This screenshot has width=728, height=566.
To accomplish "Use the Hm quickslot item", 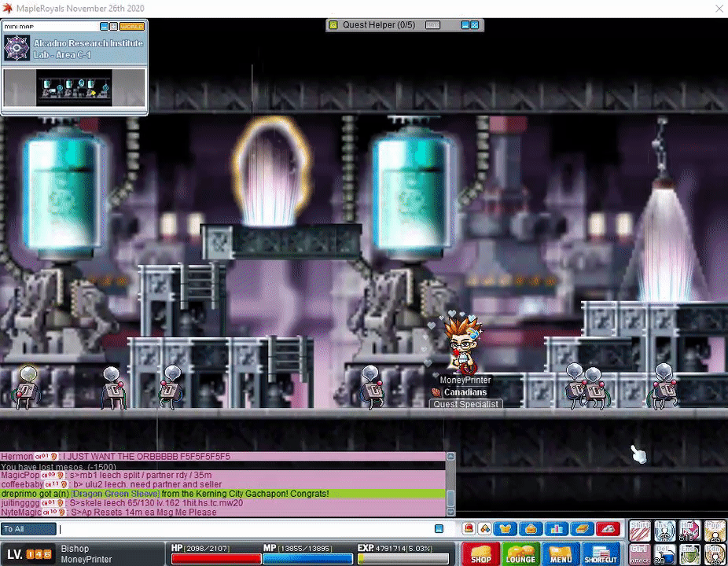I will point(690,531).
